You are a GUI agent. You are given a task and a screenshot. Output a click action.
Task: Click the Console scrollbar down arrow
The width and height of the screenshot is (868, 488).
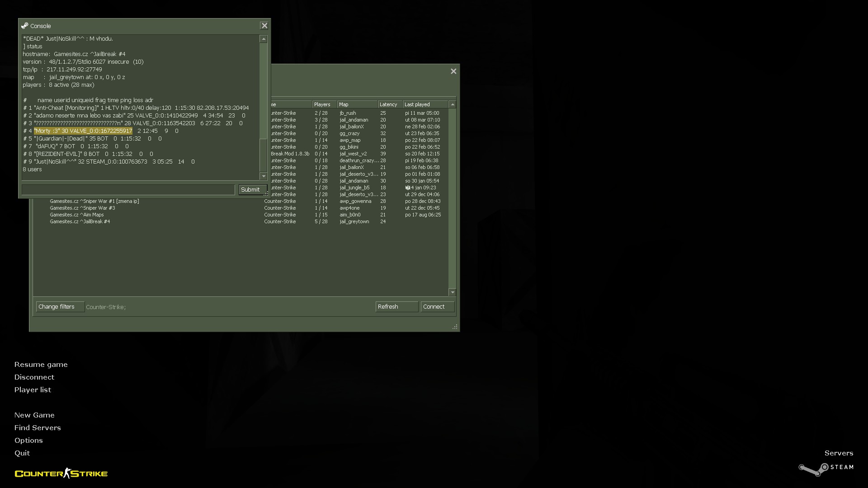[264, 176]
